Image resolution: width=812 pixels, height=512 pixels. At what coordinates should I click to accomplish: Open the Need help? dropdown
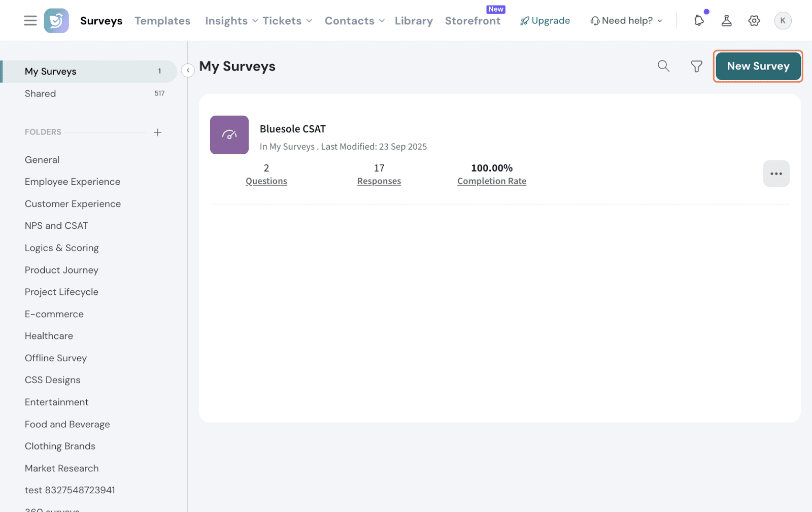point(626,21)
